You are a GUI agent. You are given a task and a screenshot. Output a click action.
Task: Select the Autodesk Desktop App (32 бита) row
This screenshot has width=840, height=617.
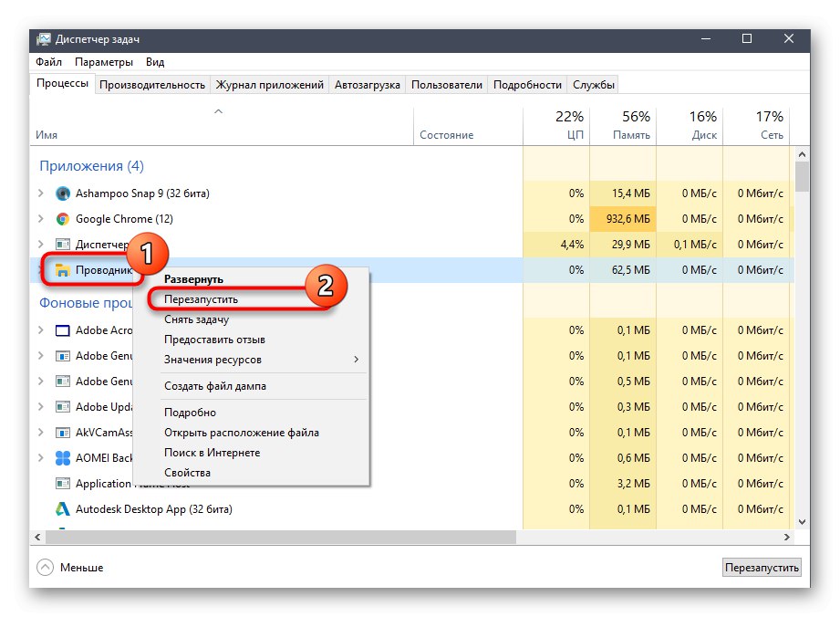[412, 509]
